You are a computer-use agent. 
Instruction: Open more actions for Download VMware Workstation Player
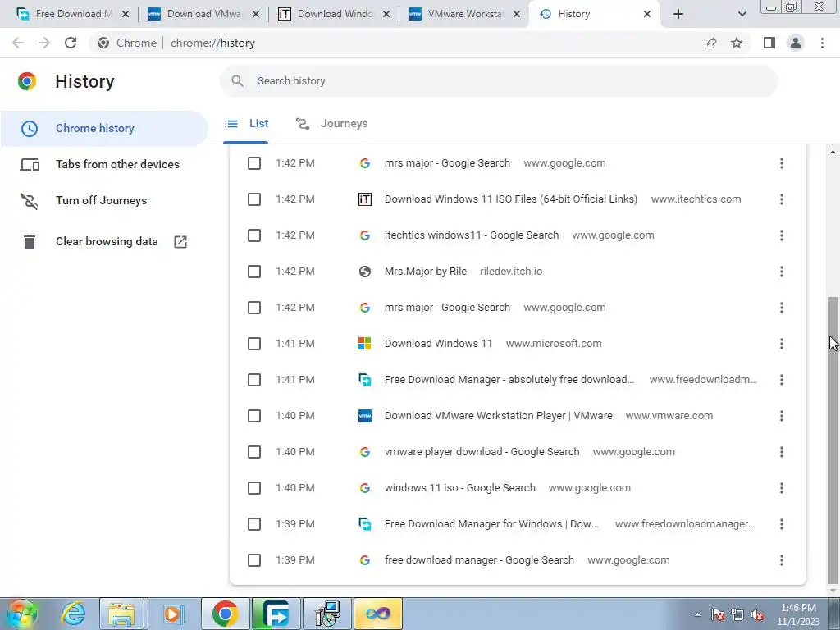782,416
